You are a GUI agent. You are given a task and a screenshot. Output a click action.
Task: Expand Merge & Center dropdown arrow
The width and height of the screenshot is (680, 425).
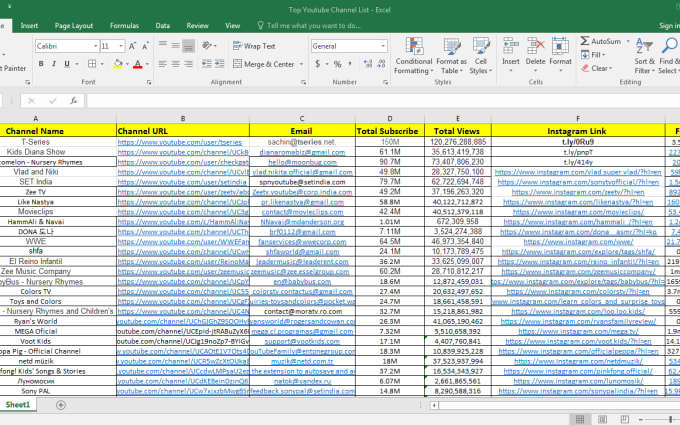(x=301, y=64)
